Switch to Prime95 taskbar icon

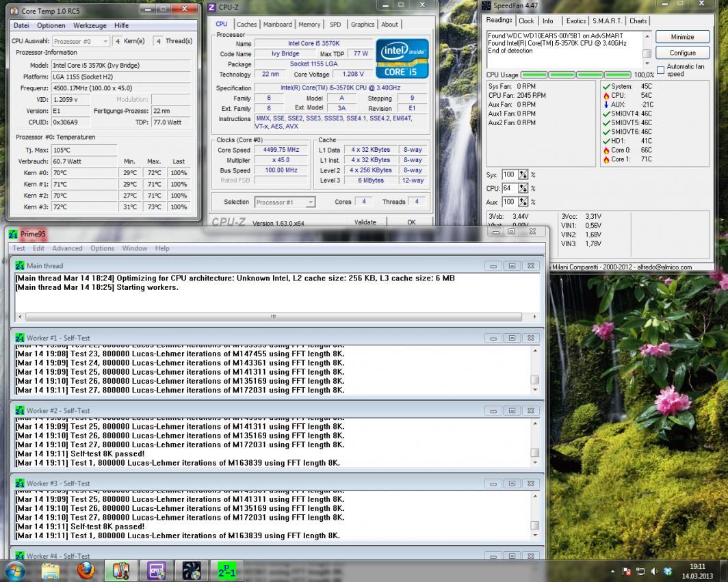coord(226,571)
